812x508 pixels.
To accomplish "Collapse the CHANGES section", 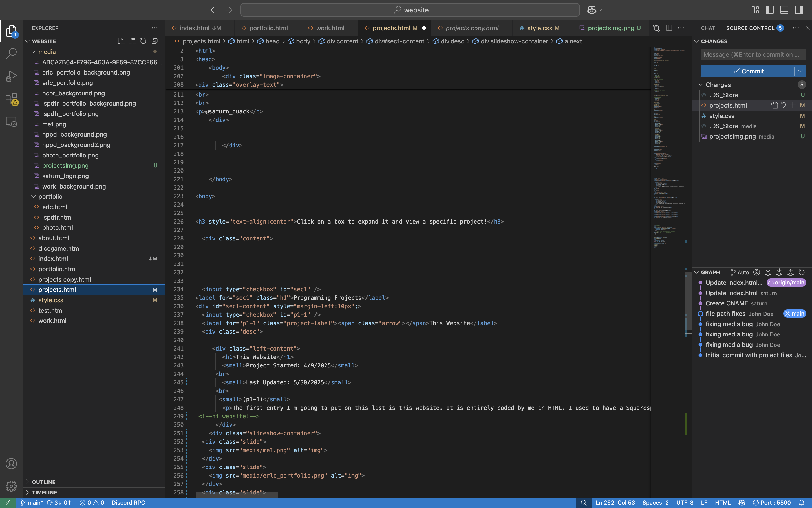I will point(697,41).
